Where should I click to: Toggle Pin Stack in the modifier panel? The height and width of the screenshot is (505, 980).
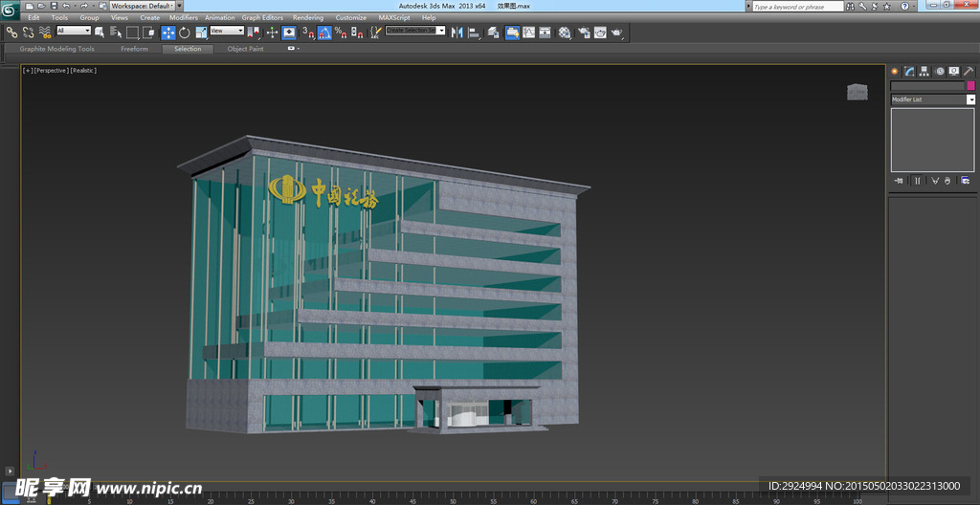tap(900, 181)
